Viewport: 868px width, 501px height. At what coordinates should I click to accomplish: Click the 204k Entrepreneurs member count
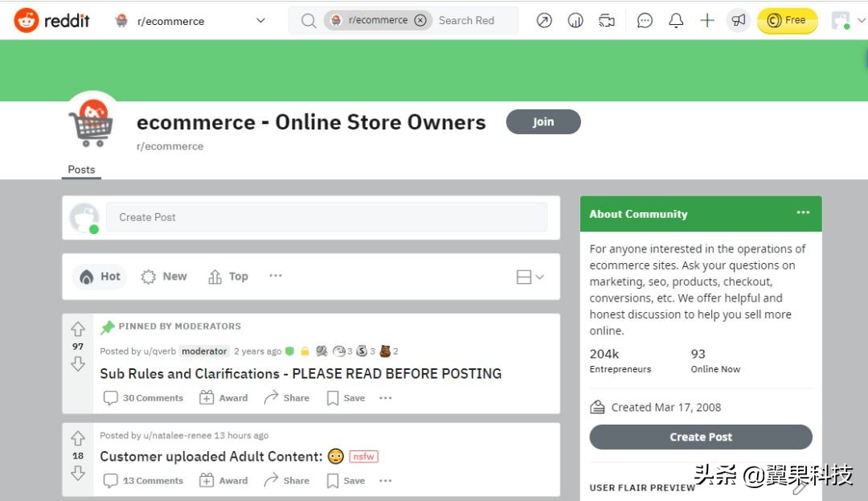tap(620, 360)
